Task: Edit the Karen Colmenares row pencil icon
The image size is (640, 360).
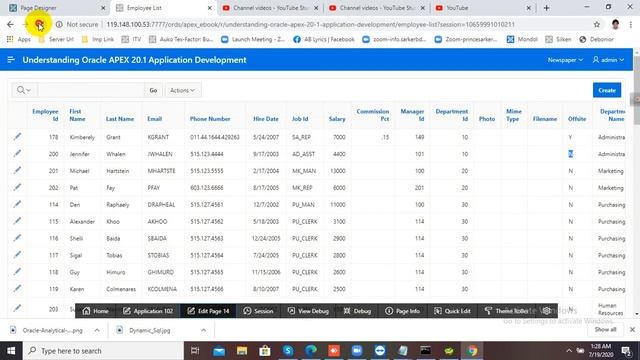Action: [17, 289]
